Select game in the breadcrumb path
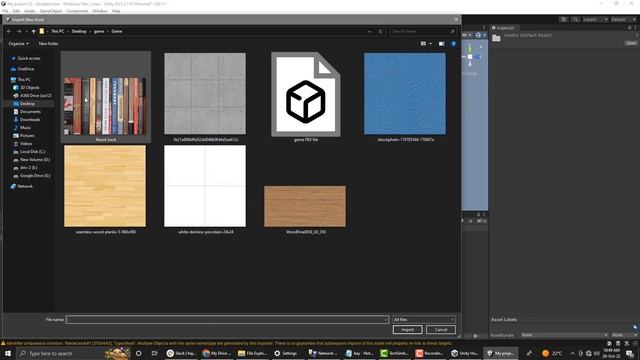640x360 pixels. (x=99, y=31)
